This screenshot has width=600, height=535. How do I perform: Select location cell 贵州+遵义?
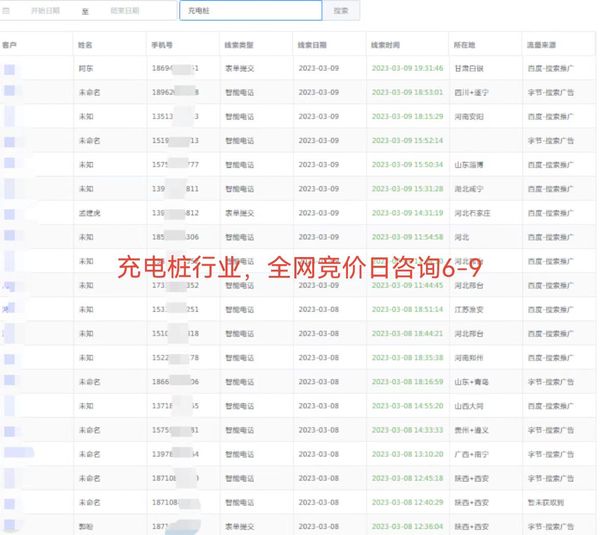click(x=471, y=430)
